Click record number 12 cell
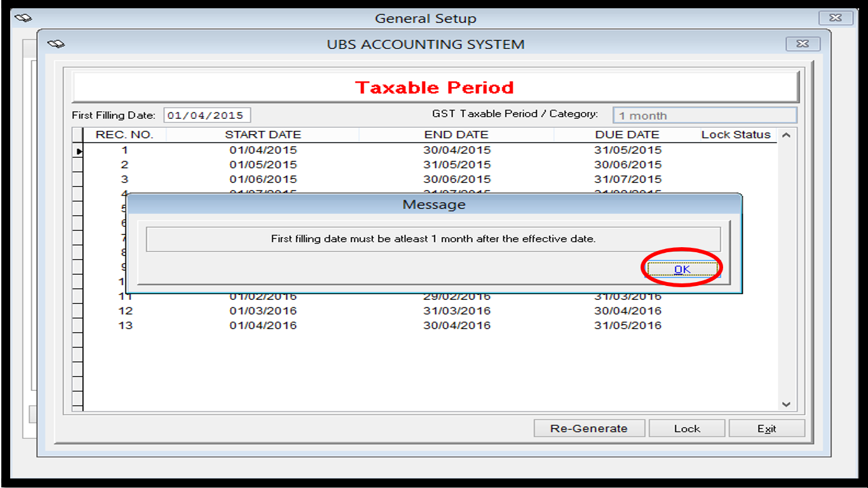 point(125,311)
